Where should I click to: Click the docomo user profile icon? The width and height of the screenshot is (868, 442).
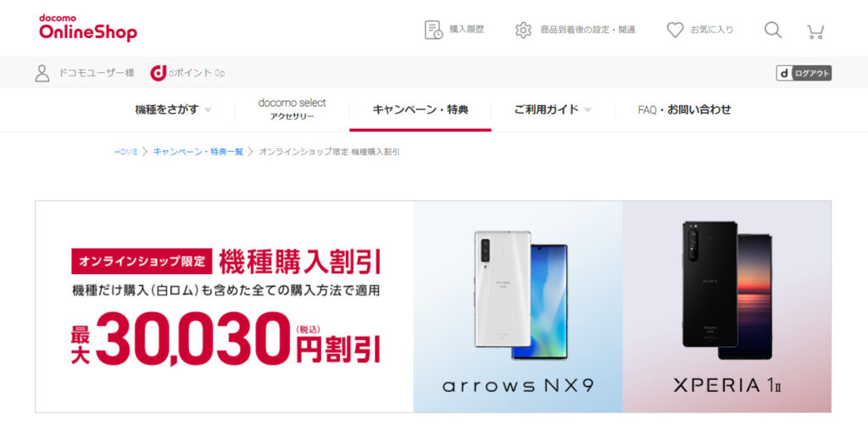coord(42,73)
